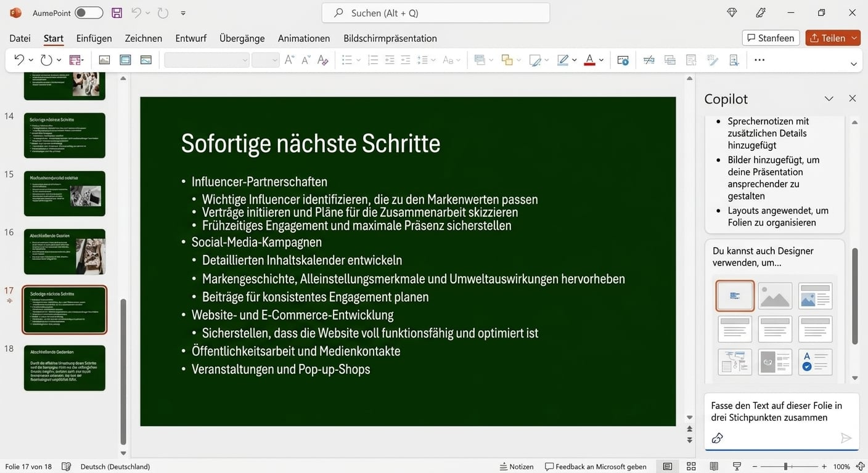Image resolution: width=868 pixels, height=473 pixels.
Task: Switch to Normal view icon
Action: coord(668,466)
